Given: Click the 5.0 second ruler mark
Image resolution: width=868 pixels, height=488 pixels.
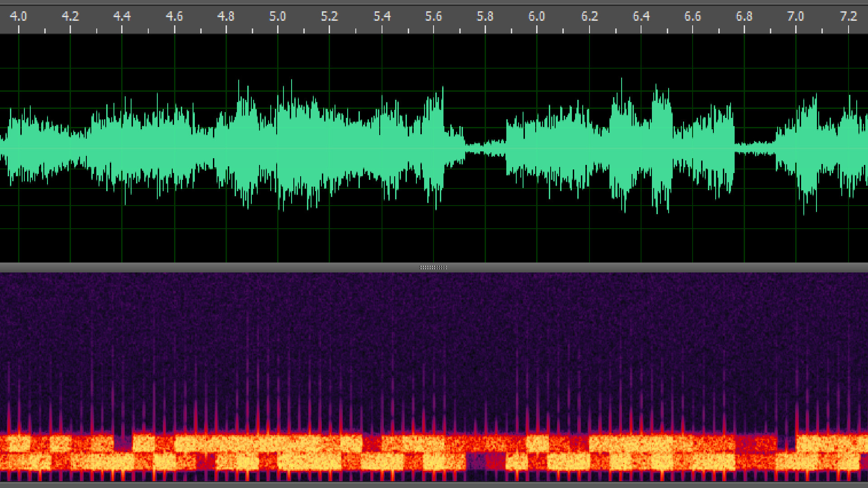Looking at the screenshot, I should (x=278, y=17).
